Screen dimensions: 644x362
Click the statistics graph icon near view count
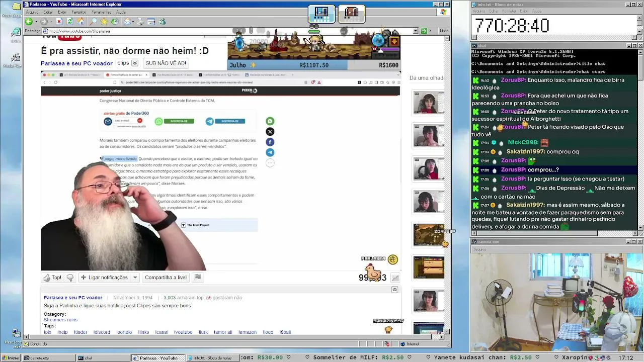pos(395,278)
